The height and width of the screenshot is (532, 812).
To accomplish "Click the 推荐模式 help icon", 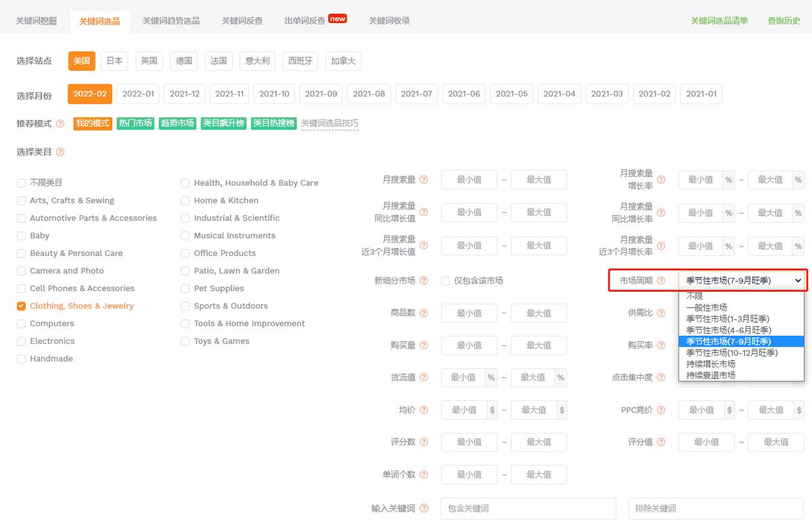I will point(60,124).
